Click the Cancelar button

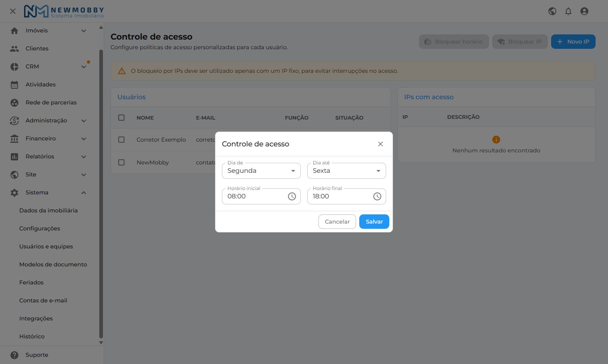337,222
